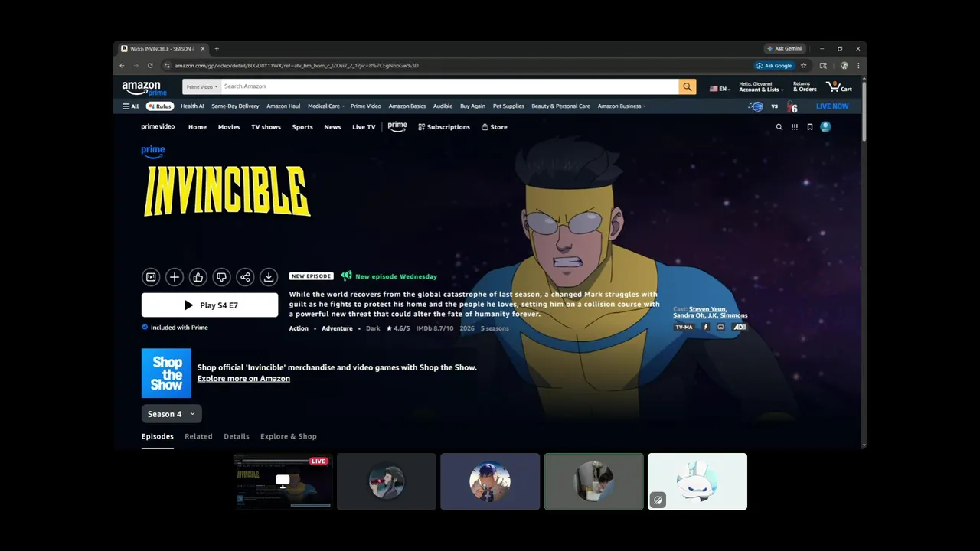Open the Movies menu item
This screenshot has height=551, width=980.
click(x=229, y=127)
